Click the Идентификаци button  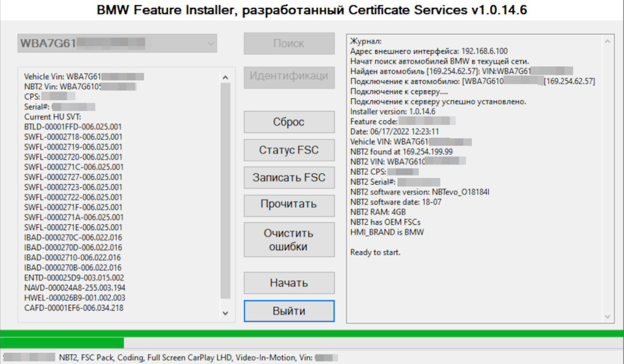pos(289,77)
